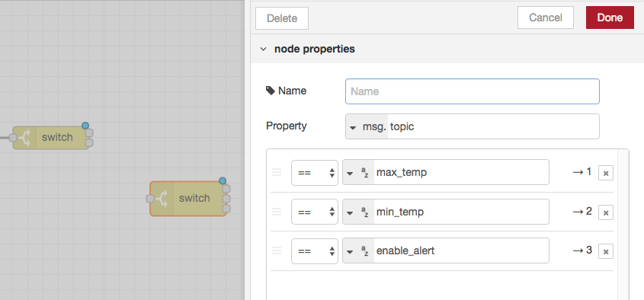644x300 pixels.
Task: Open the string type dropdown for max_temp value
Action: click(358, 172)
